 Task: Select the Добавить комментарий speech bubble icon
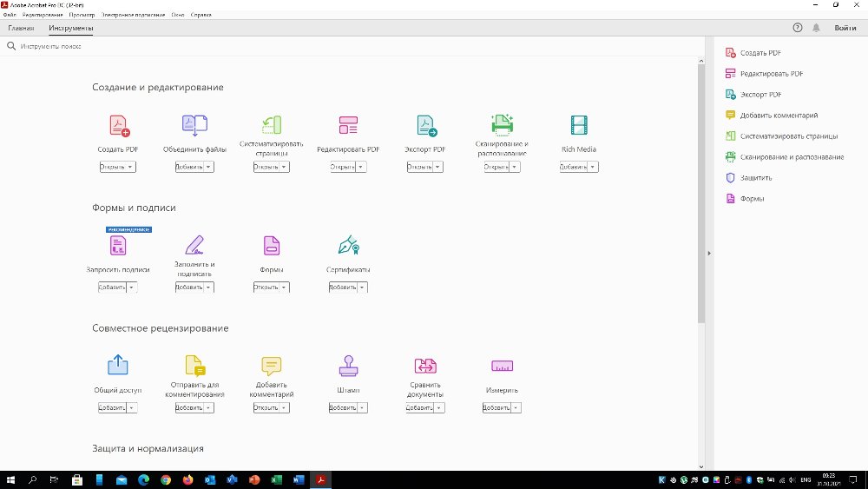point(271,366)
